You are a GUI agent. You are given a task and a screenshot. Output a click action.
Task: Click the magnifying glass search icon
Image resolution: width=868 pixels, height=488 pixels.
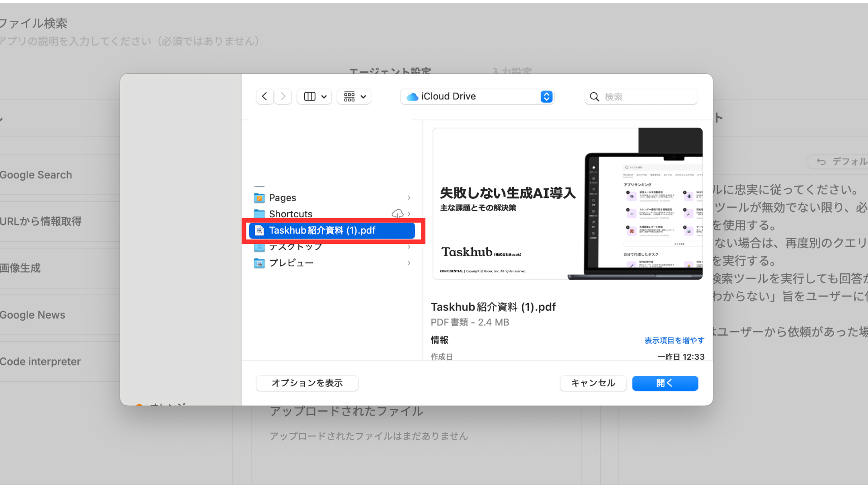[594, 97]
